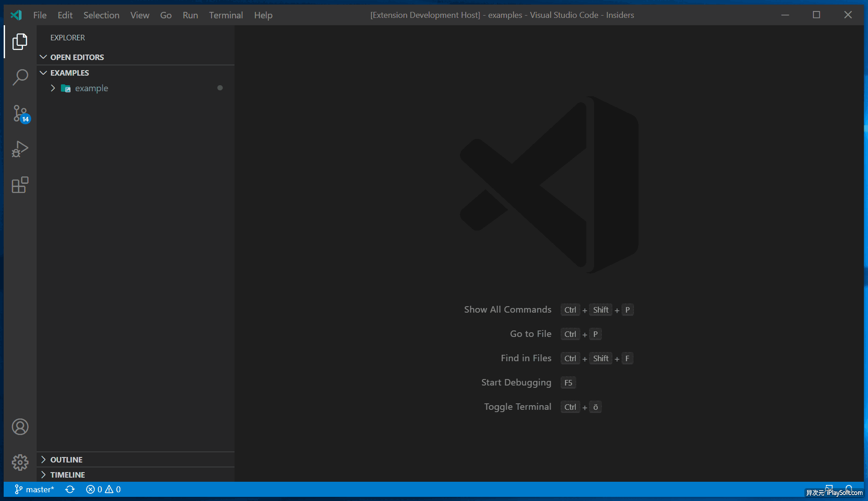The height and width of the screenshot is (501, 868).
Task: Collapse the EXAMPLES workspace section
Action: coord(44,72)
